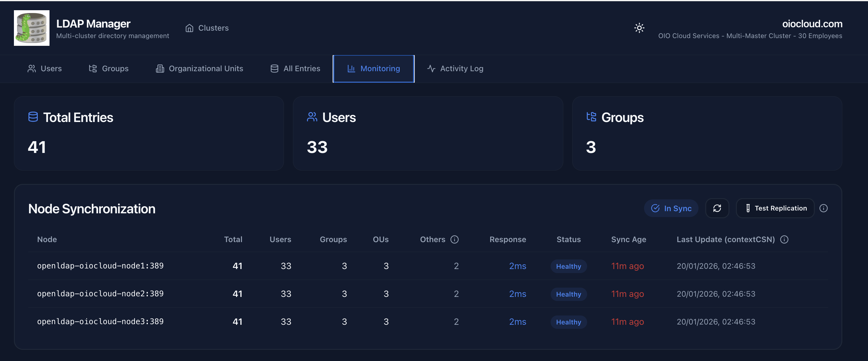Click the In Sync status indicator
The image size is (868, 361).
pyautogui.click(x=671, y=208)
